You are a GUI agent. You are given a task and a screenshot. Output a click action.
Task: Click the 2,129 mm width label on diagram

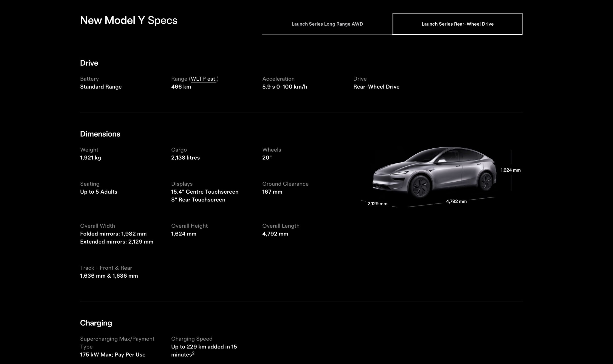click(x=377, y=204)
